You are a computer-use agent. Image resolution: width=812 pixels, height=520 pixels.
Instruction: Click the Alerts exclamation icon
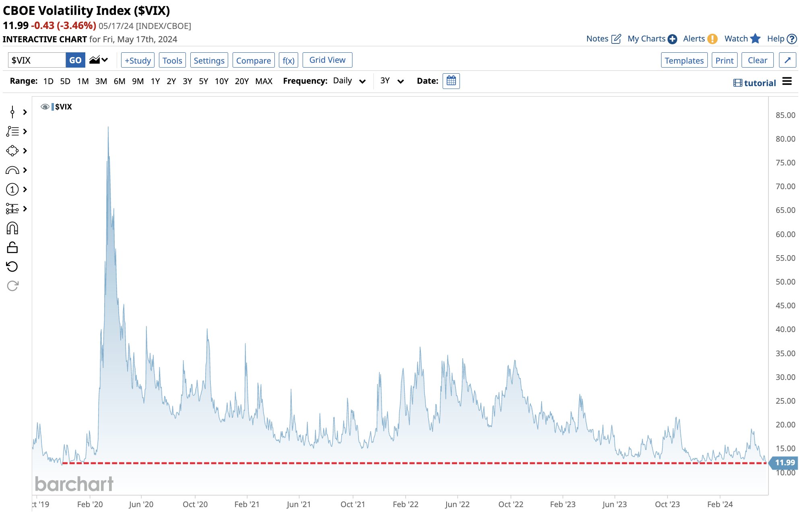(x=713, y=39)
